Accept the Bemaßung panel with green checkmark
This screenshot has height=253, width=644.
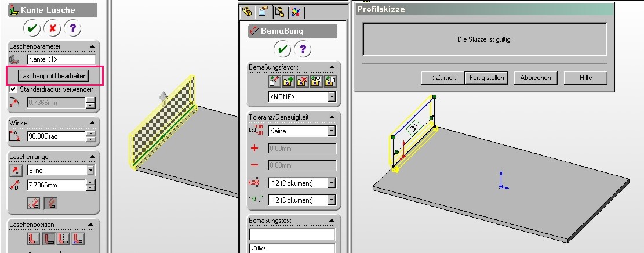282,50
